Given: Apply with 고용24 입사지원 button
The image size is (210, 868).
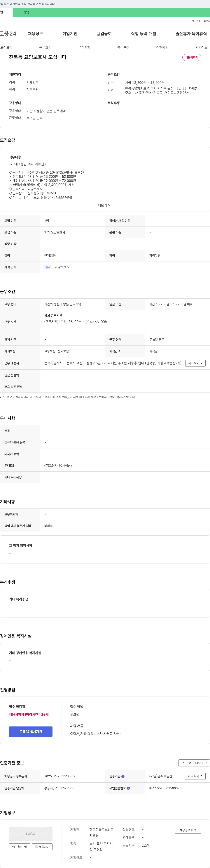Looking at the screenshot, I should tap(31, 731).
